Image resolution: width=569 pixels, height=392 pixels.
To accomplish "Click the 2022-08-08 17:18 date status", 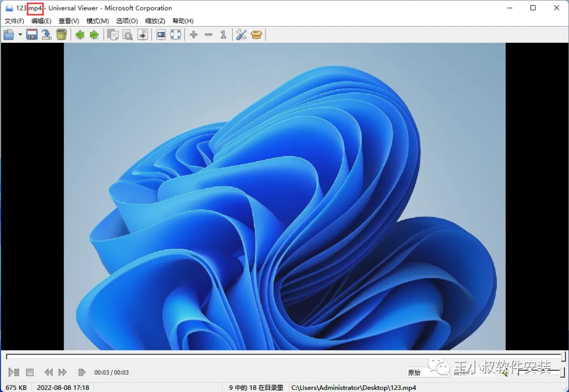I will pos(63,388).
